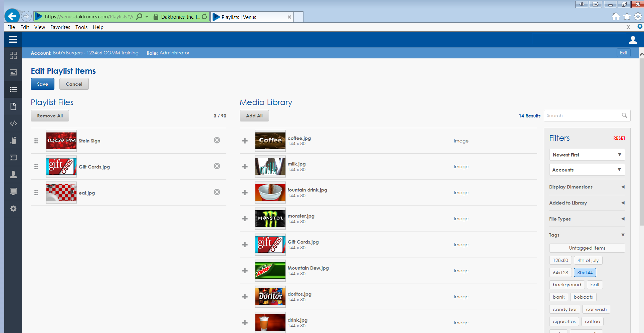Open the displays monitor icon in sidebar
The width and height of the screenshot is (644, 333).
pyautogui.click(x=13, y=192)
